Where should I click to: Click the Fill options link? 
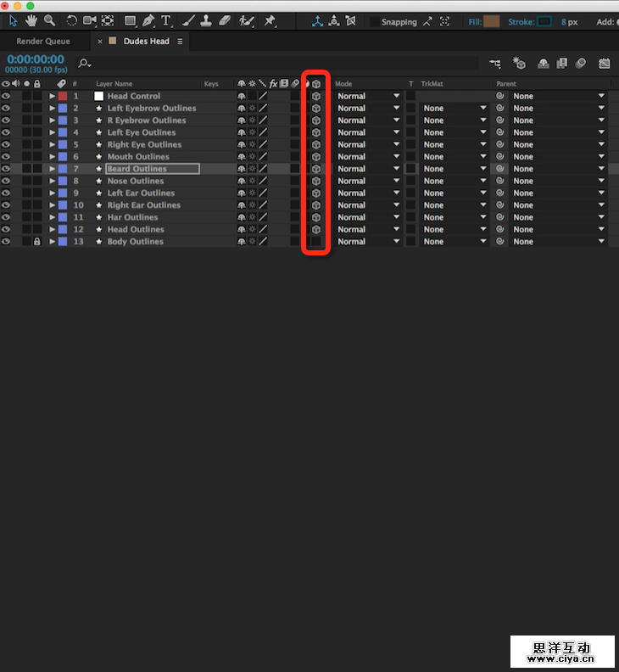pyautogui.click(x=475, y=22)
